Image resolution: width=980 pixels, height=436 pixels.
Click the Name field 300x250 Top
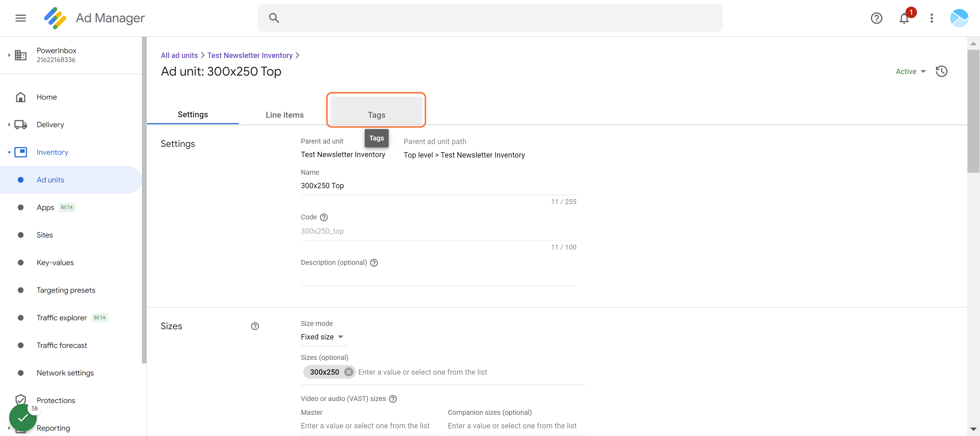(438, 186)
